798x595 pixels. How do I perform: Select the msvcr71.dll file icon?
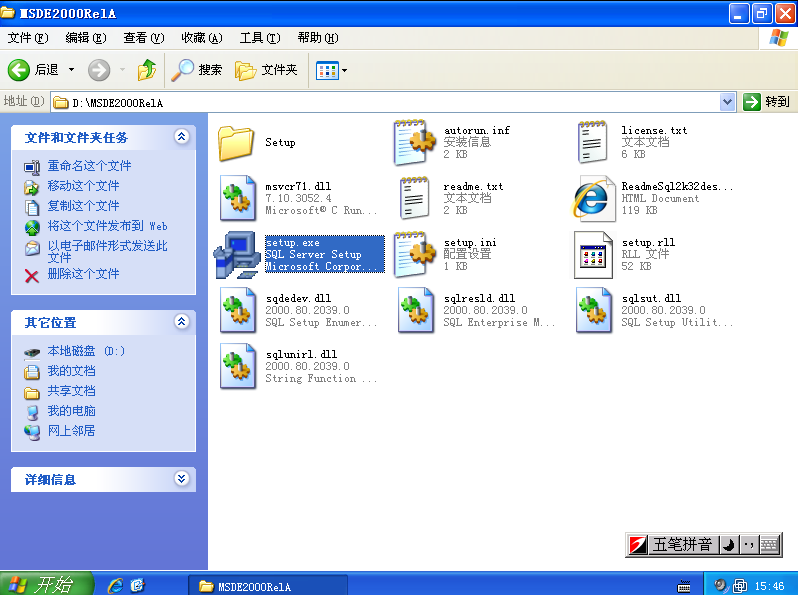(237, 198)
